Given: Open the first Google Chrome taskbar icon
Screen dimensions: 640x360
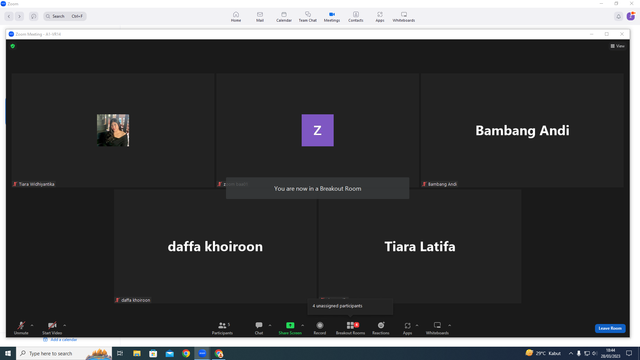Looking at the screenshot, I should pyautogui.click(x=186, y=353).
